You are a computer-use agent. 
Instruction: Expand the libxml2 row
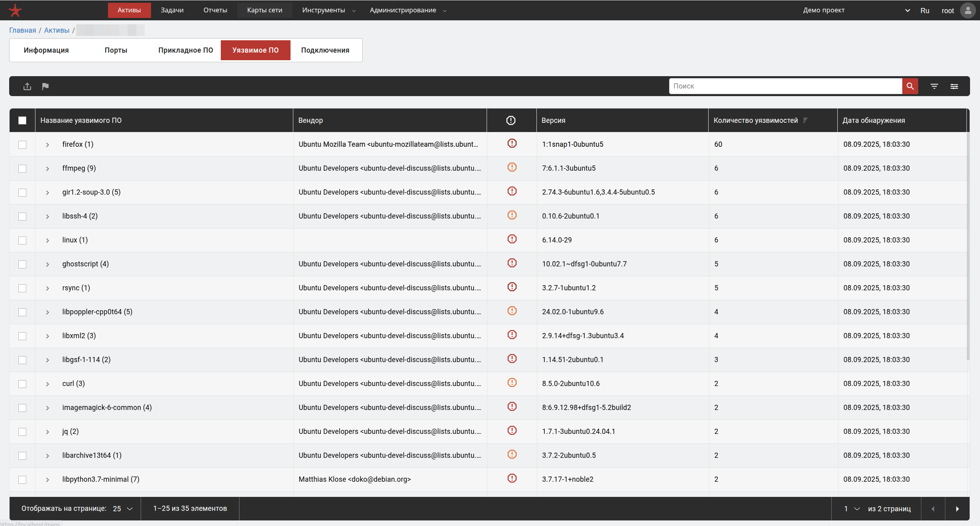(x=47, y=336)
